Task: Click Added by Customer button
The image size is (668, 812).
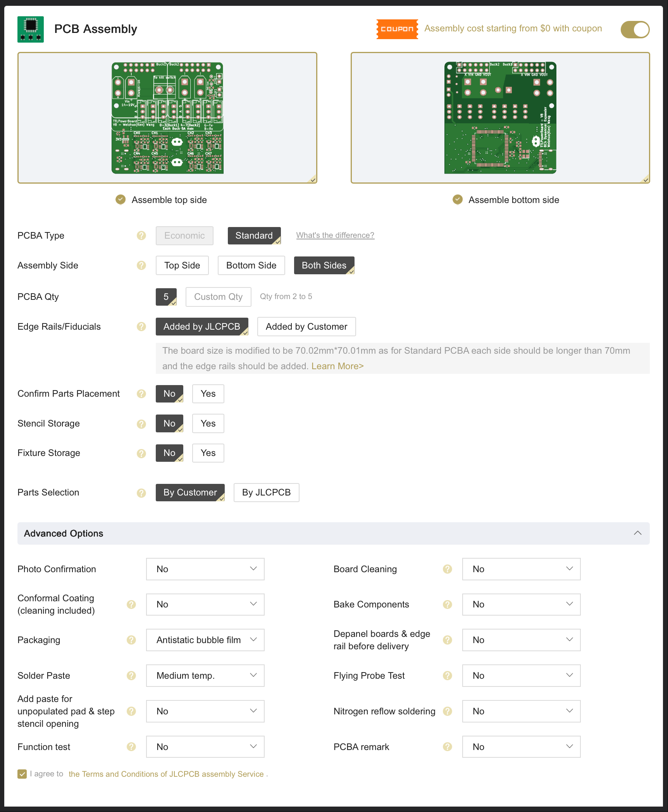Action: [x=306, y=327]
